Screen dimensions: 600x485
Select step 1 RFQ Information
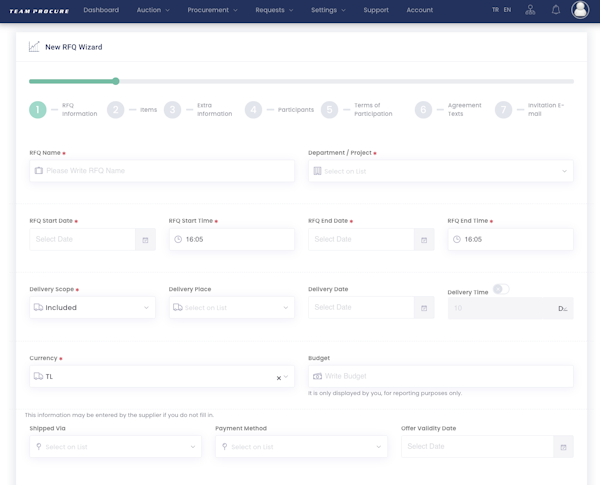63,110
